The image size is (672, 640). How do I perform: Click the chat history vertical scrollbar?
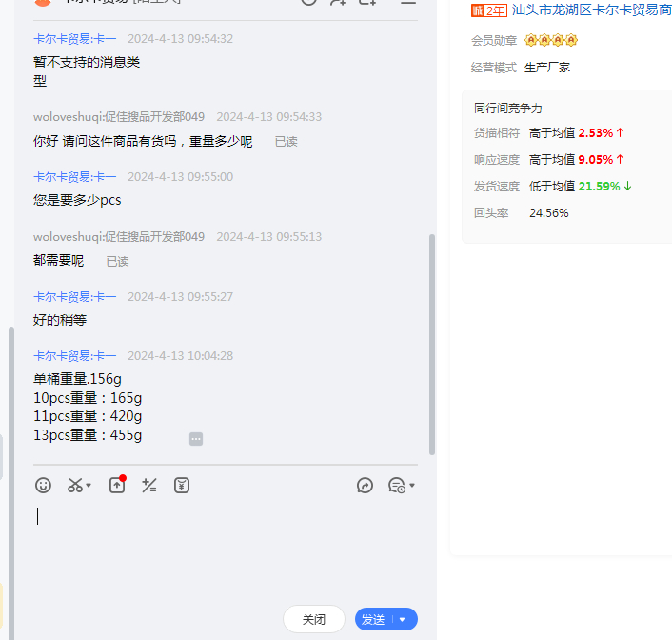pos(432,343)
